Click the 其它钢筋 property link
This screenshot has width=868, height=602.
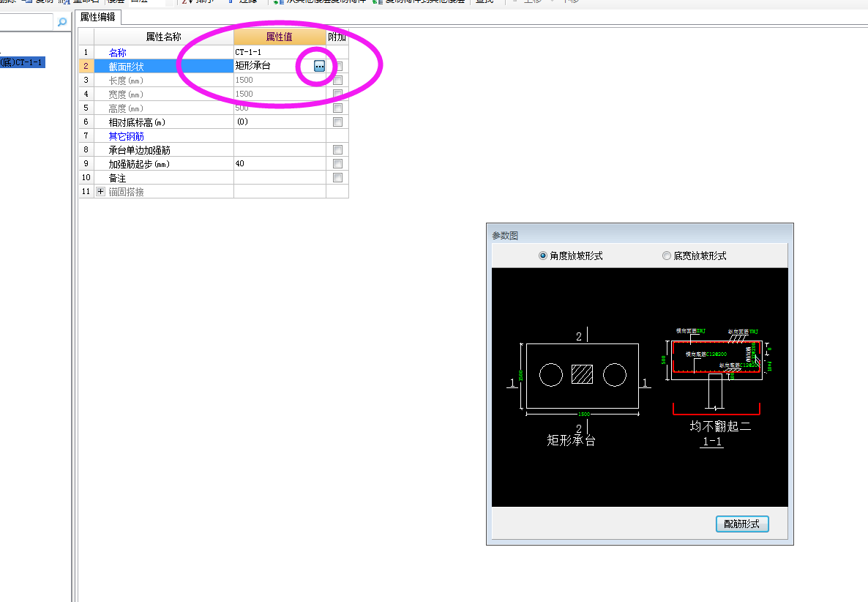click(126, 136)
